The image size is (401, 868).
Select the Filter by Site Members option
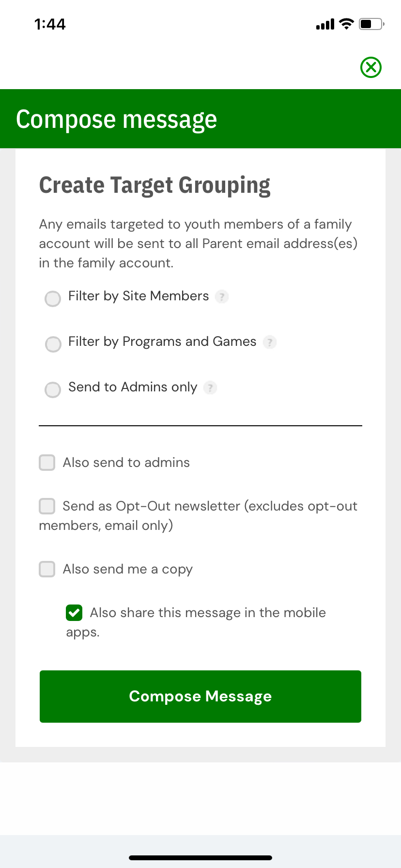tap(53, 298)
